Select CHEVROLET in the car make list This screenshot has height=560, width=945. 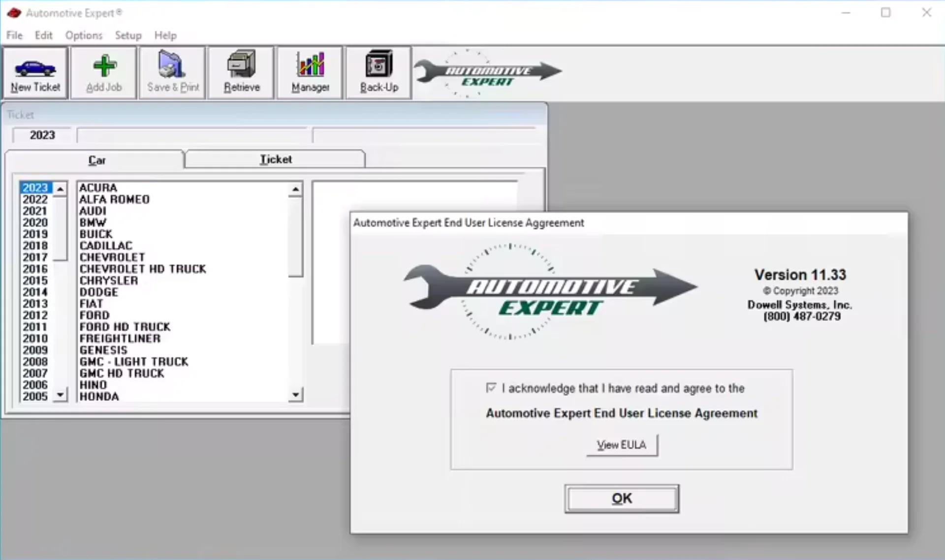(x=112, y=257)
